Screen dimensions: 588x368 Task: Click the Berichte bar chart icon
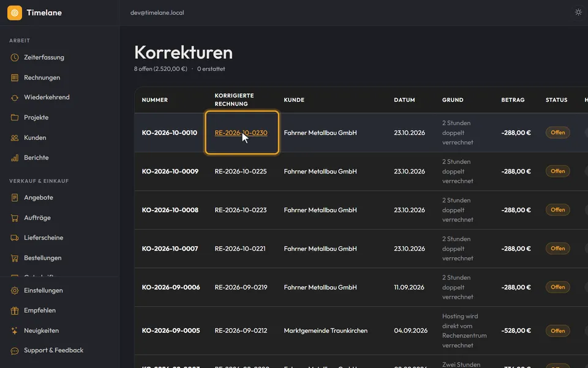15,158
